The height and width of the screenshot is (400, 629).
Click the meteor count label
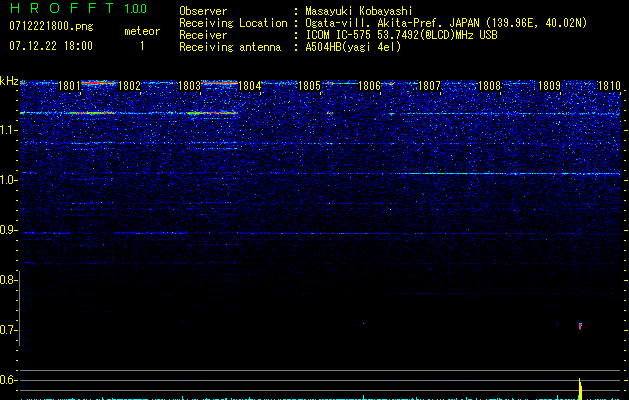(x=142, y=31)
